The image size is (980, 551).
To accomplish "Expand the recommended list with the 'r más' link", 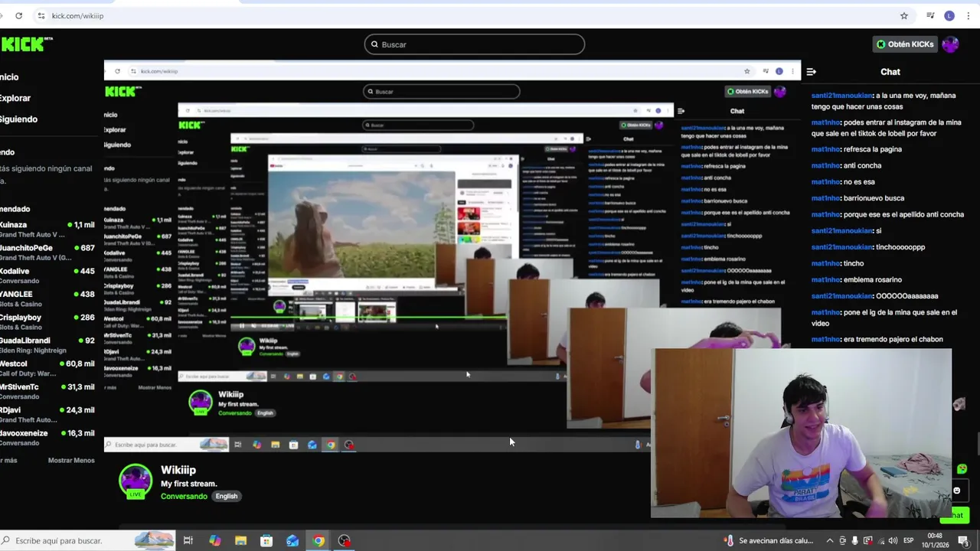I will click(x=8, y=461).
